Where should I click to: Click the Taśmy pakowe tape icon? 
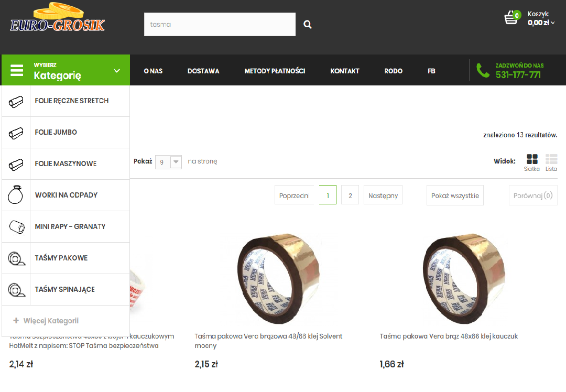pyautogui.click(x=16, y=258)
